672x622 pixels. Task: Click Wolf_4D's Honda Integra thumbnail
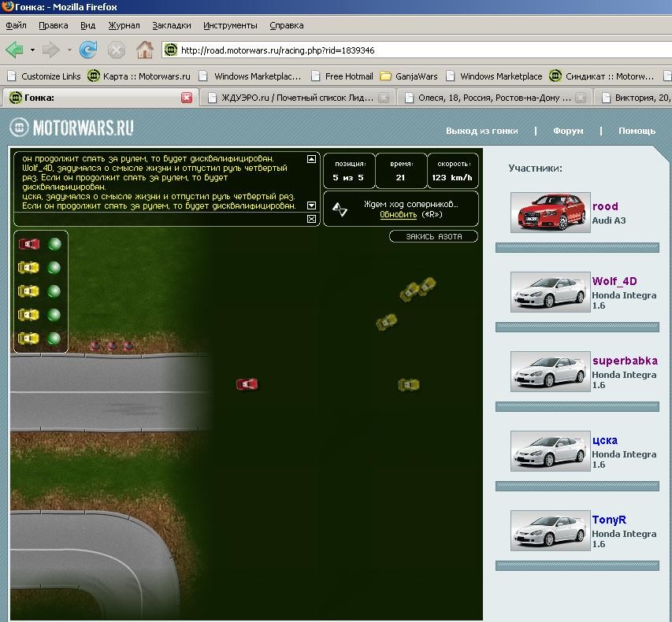pos(551,292)
